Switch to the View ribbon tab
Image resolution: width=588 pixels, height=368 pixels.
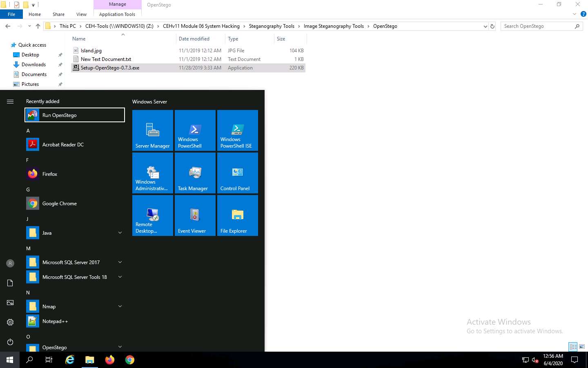click(x=81, y=14)
